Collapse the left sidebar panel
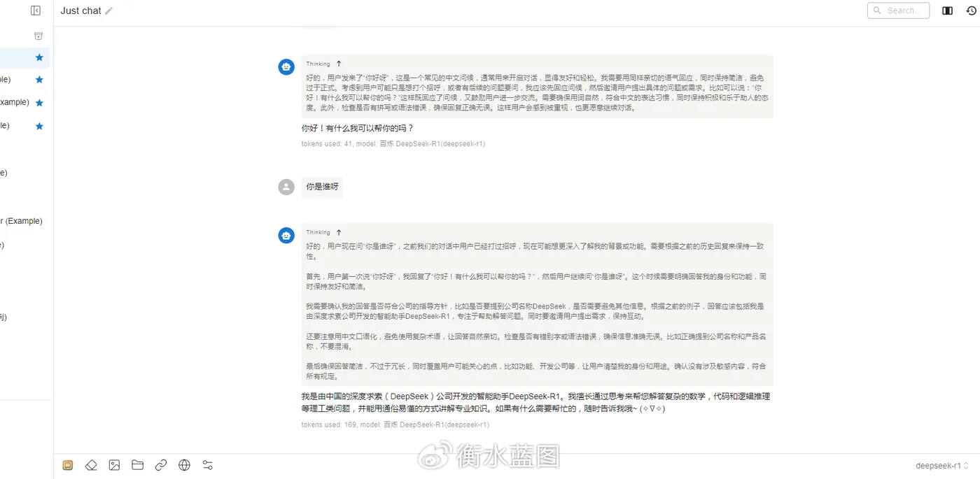 (36, 10)
